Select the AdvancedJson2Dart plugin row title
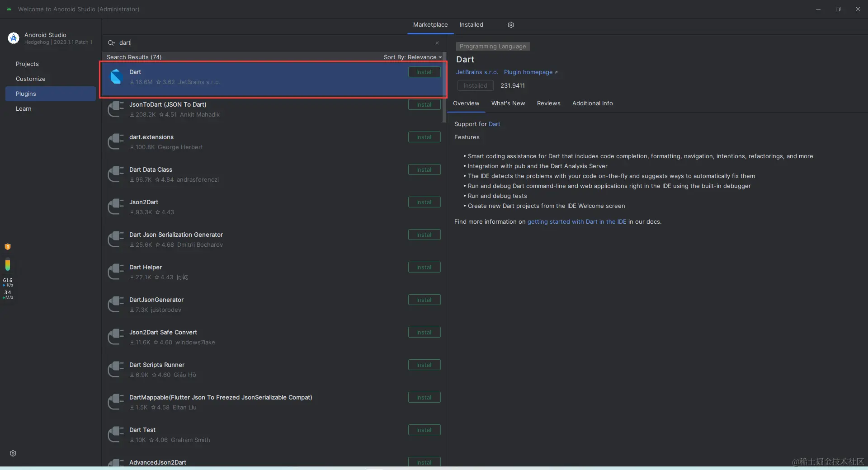Image resolution: width=868 pixels, height=470 pixels. point(158,462)
